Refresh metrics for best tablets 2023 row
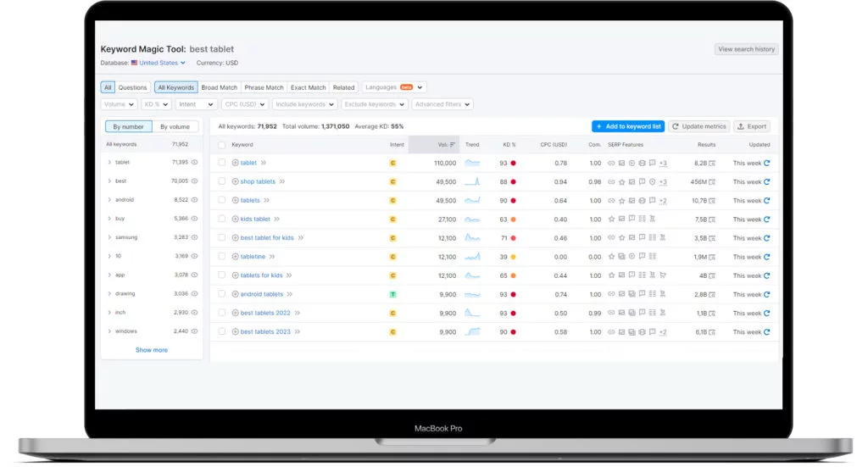The height and width of the screenshot is (467, 868). click(766, 332)
